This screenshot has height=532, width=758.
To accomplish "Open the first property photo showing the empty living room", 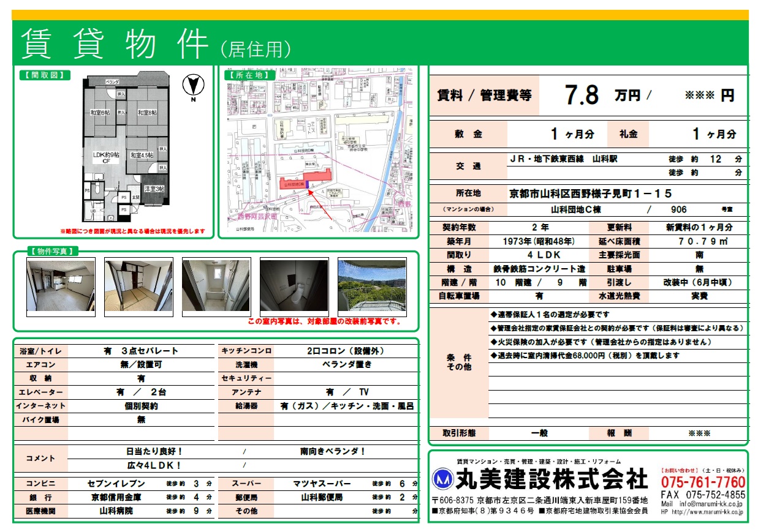I will tap(61, 286).
